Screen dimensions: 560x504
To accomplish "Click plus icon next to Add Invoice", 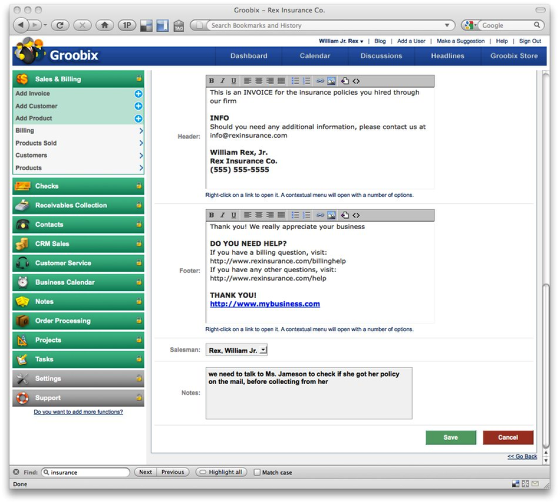I will click(x=139, y=94).
